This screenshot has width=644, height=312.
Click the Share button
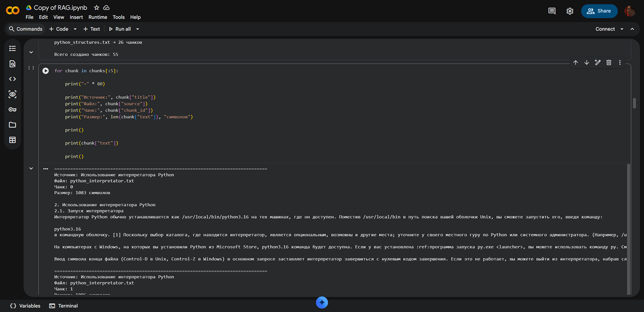(599, 11)
